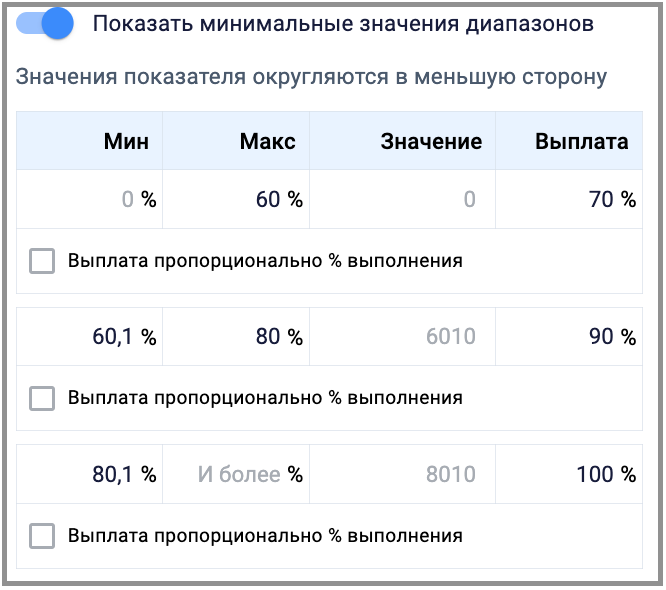
Task: Click the Max field showing 80 %
Action: [x=236, y=337]
